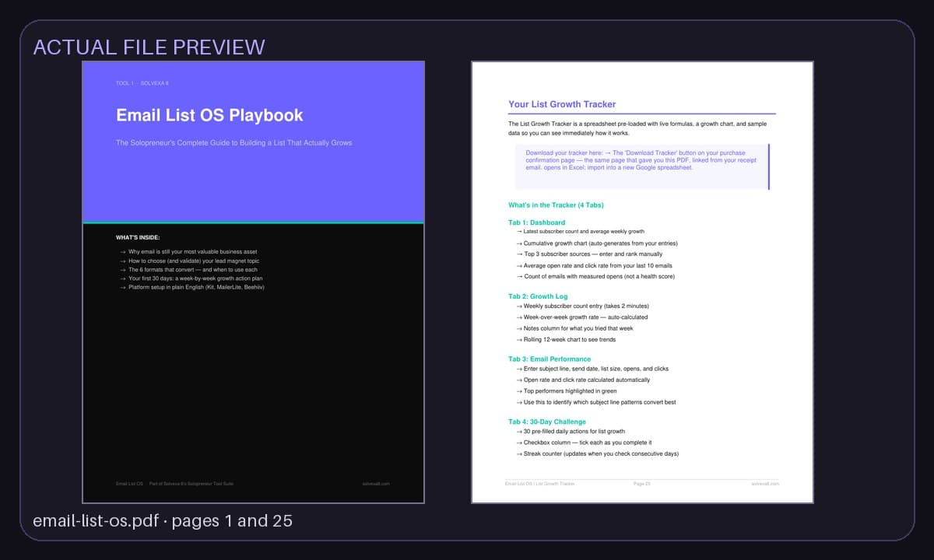Click the Solopreneur's Complete Guide subtitle

(x=233, y=143)
